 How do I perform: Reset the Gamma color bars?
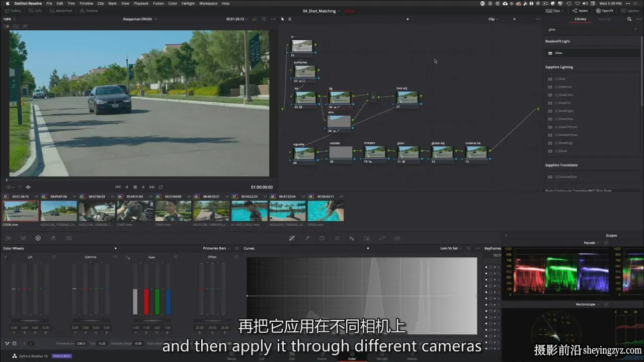tap(115, 257)
